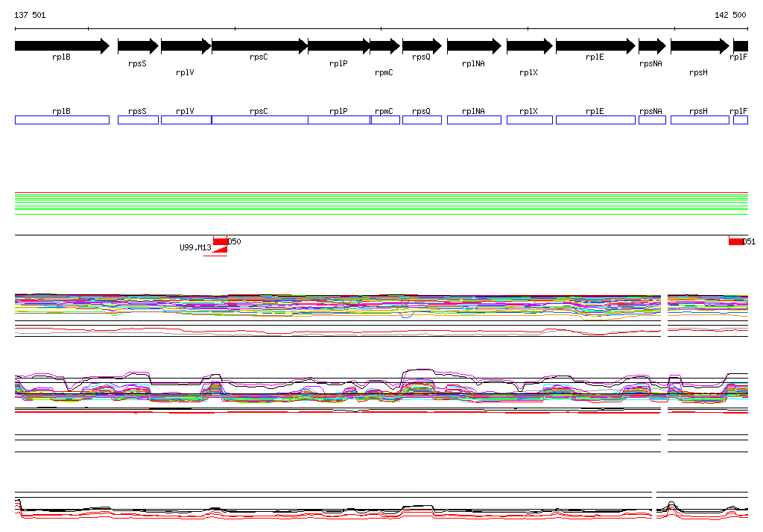
Task: Click the rplB label above the blue box
Action: pos(61,112)
